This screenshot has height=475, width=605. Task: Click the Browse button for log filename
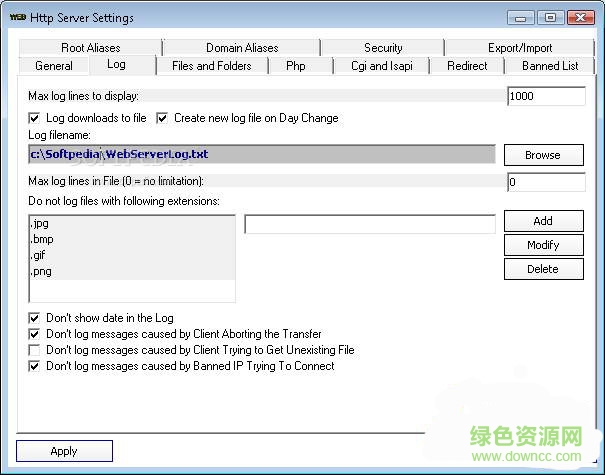(543, 155)
